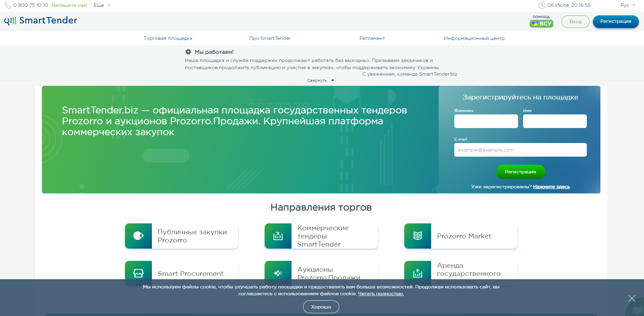Image resolution: width=644 pixels, height=316 pixels.
Task: Open the Помощь ВСУ badge
Action: click(541, 21)
